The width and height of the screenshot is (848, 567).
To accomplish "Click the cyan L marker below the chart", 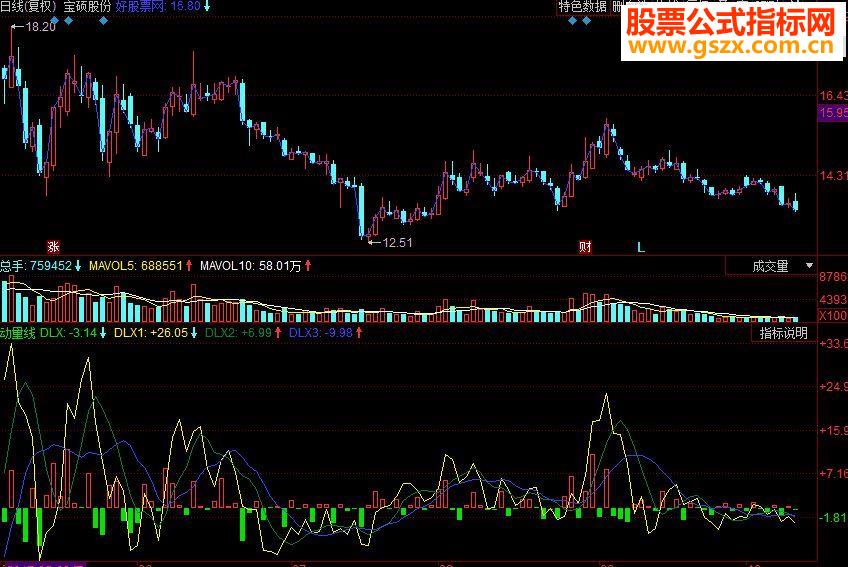I will [641, 247].
